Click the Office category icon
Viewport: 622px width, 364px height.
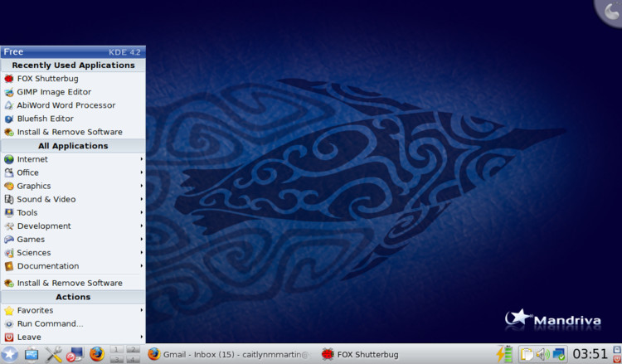9,172
